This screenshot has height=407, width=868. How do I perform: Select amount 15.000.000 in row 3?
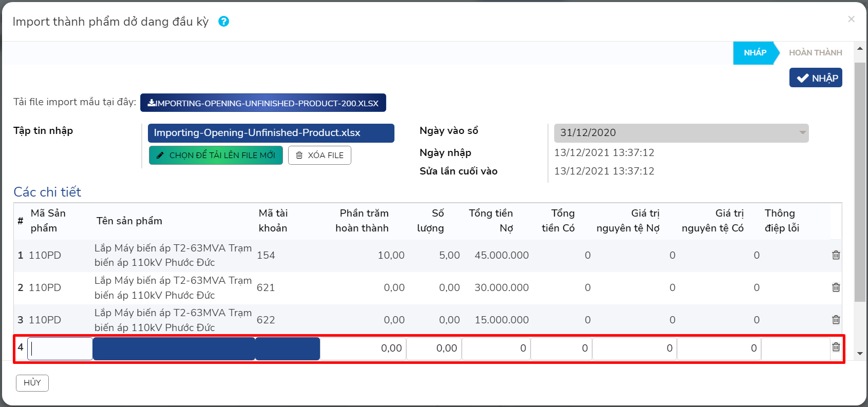coord(502,320)
